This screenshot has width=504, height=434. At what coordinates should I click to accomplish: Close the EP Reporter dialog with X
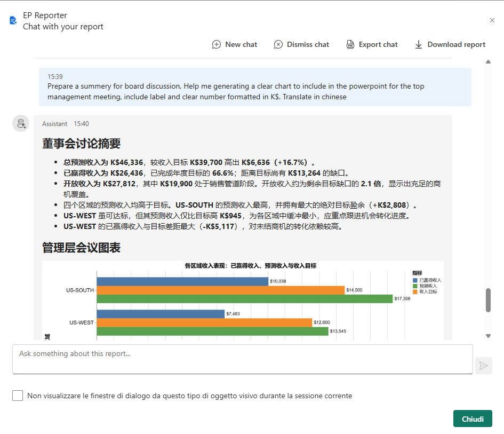pos(492,20)
